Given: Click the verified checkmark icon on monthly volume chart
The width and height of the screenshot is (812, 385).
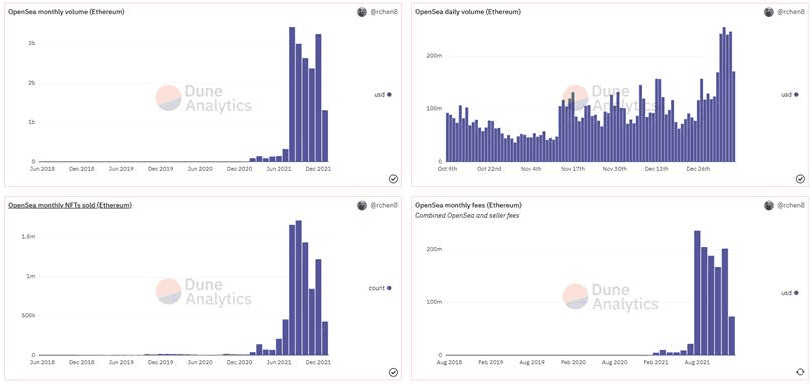Looking at the screenshot, I should pos(393,179).
